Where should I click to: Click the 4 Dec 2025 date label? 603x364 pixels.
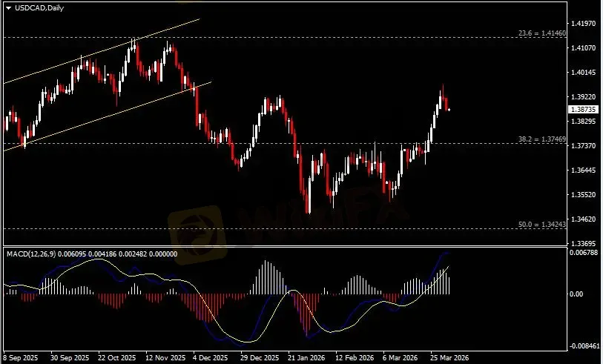pos(211,358)
